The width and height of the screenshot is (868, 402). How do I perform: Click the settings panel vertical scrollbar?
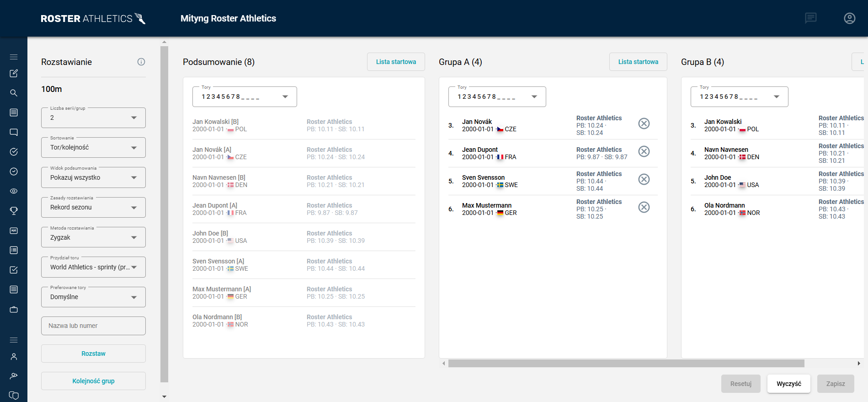pyautogui.click(x=165, y=214)
